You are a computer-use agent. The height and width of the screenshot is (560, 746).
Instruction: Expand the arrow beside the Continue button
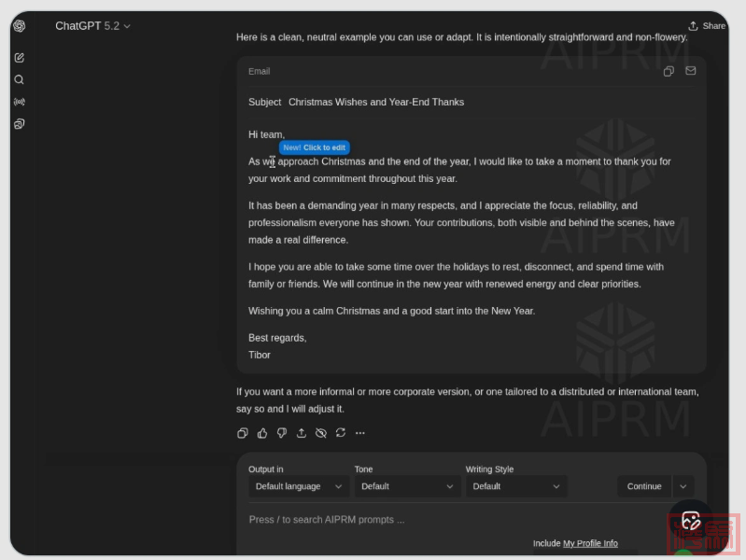pyautogui.click(x=683, y=486)
